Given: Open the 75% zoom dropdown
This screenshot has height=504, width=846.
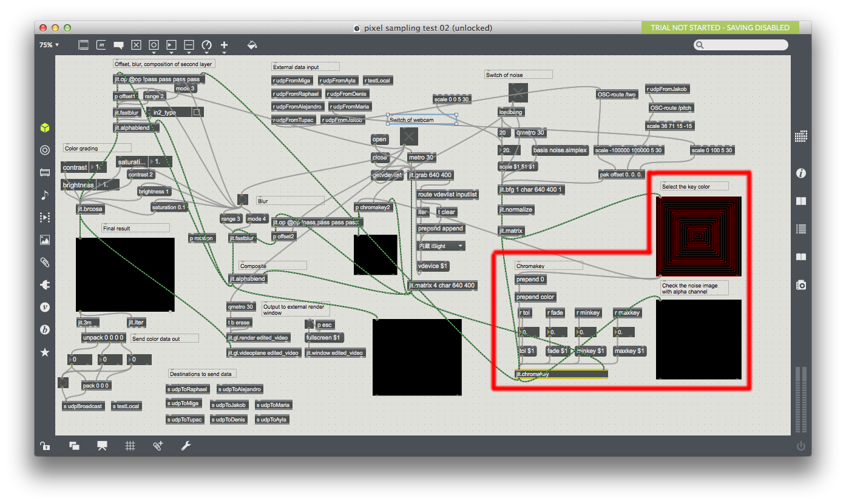Looking at the screenshot, I should point(50,45).
